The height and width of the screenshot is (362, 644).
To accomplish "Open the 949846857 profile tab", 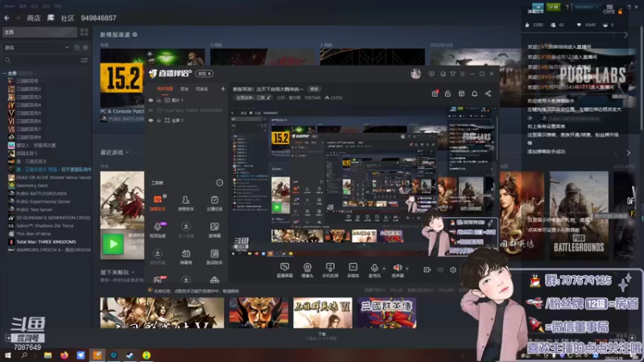I will [98, 18].
